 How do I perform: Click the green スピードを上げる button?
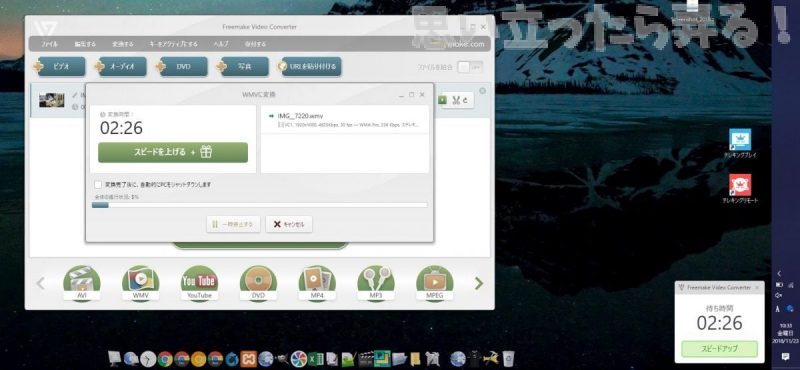[x=173, y=152]
